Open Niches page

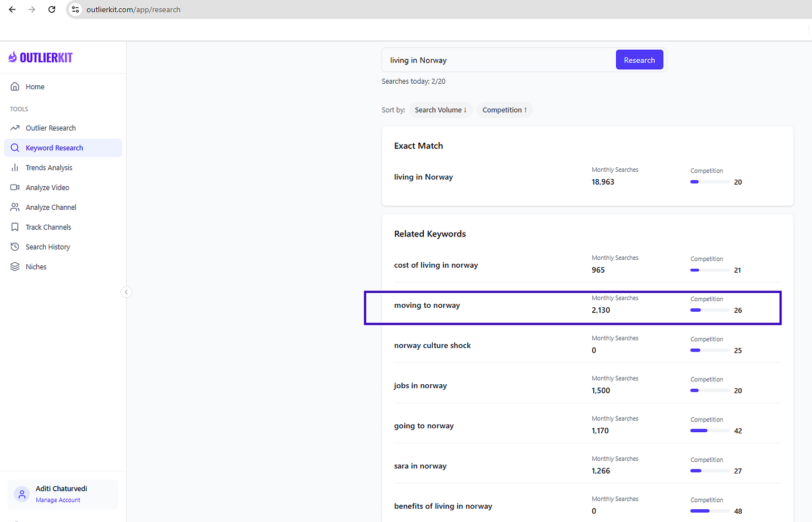coord(63,267)
